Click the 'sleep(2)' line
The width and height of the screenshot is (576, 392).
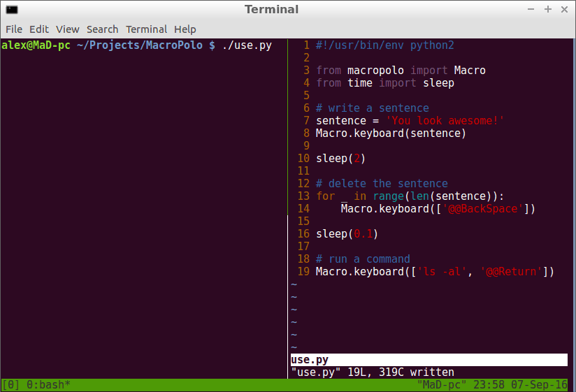click(x=340, y=159)
